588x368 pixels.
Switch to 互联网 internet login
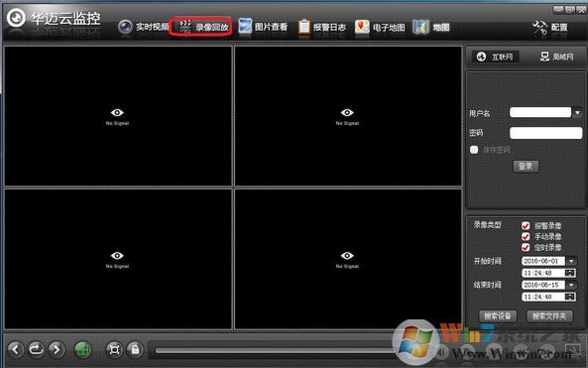coord(495,57)
